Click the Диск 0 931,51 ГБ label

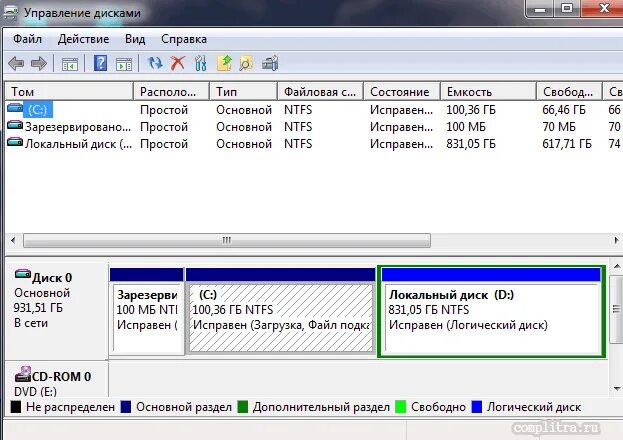pos(56,311)
